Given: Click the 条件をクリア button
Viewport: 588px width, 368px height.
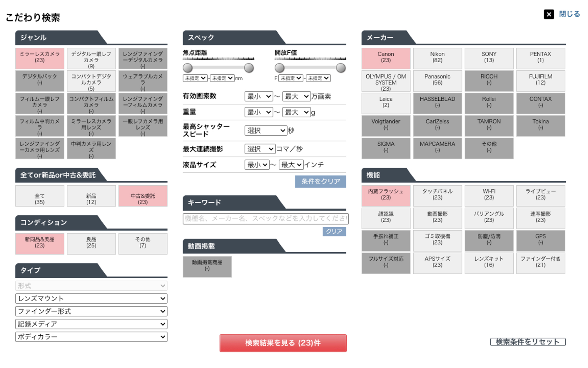Looking at the screenshot, I should 320,181.
